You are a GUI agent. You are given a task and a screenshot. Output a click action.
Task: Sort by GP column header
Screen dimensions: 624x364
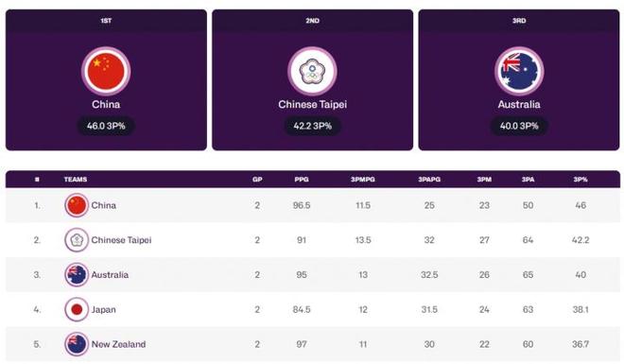pos(257,180)
